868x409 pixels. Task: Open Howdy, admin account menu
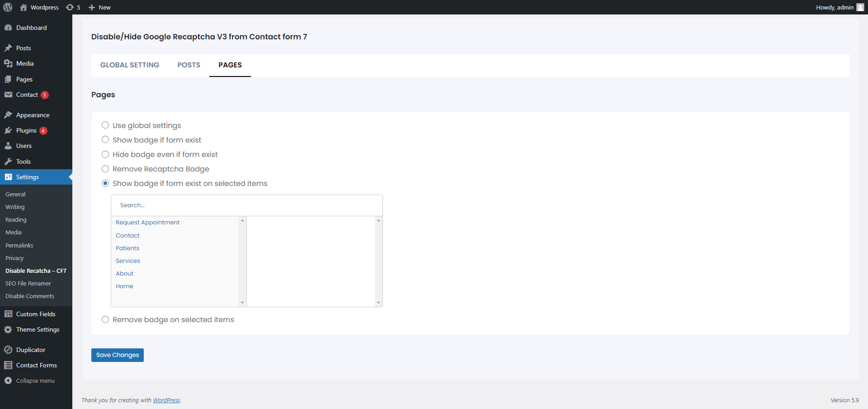tap(840, 7)
